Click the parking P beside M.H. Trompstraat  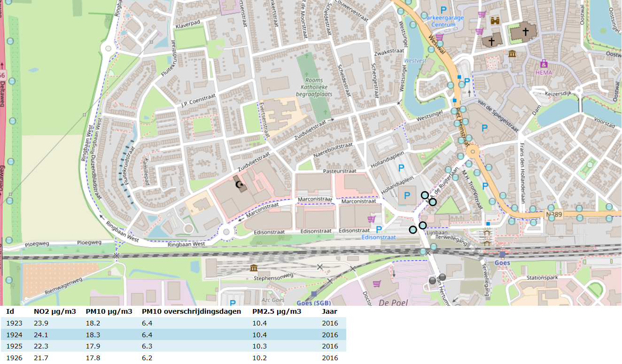click(x=485, y=186)
